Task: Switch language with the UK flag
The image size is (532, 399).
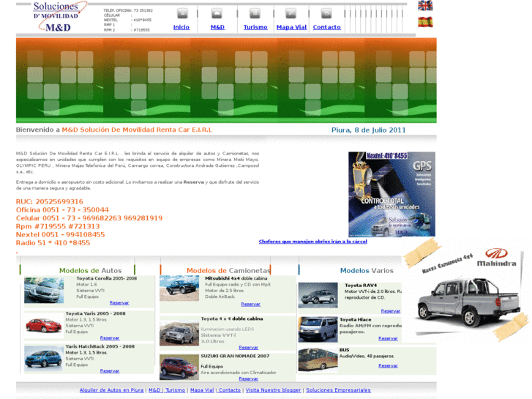Action: [425, 6]
